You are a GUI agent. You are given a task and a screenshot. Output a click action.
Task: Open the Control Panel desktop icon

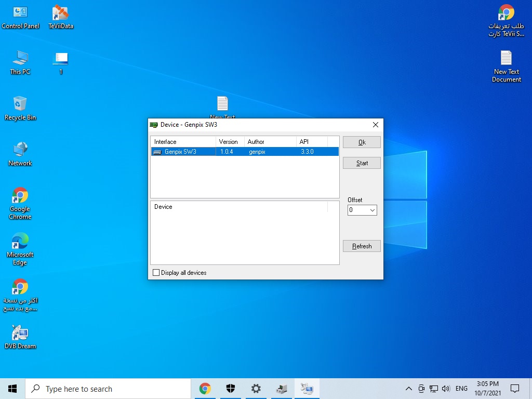click(20, 17)
